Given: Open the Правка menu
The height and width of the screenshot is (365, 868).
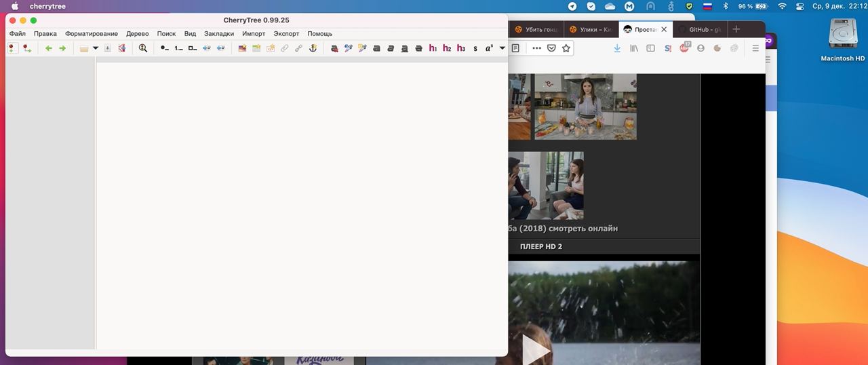Looking at the screenshot, I should [x=45, y=33].
